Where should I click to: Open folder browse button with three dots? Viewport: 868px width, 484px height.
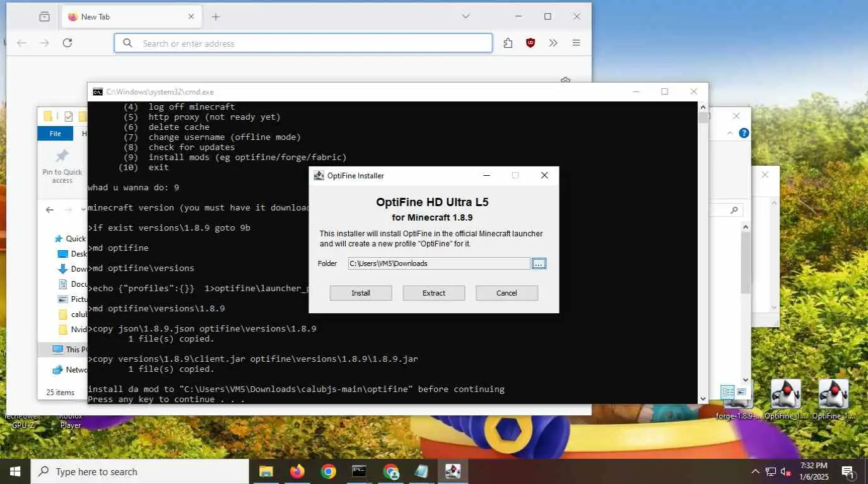(x=539, y=263)
